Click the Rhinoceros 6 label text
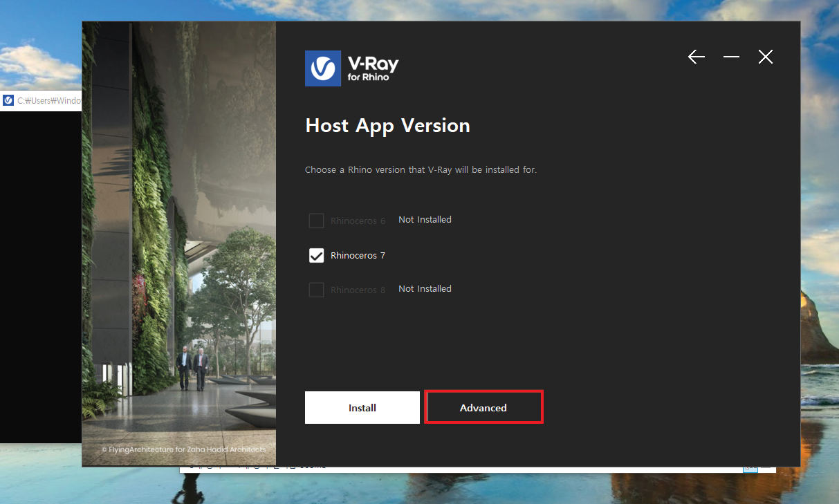Image resolution: width=839 pixels, height=504 pixels. click(x=358, y=221)
